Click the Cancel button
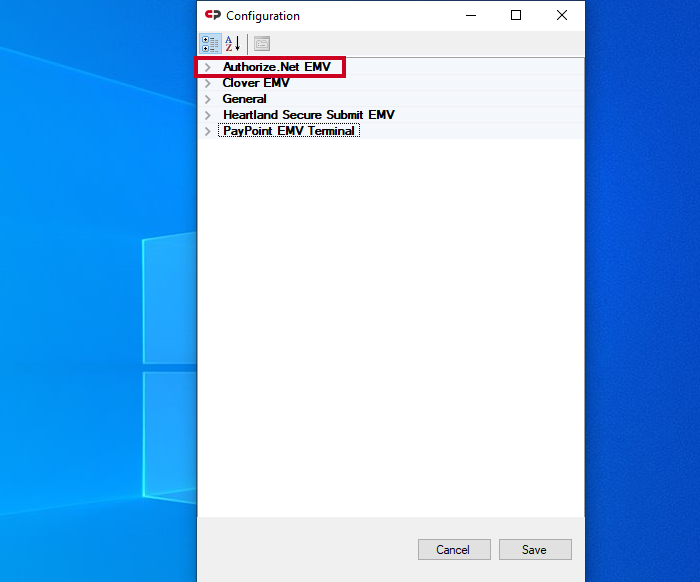 point(454,549)
